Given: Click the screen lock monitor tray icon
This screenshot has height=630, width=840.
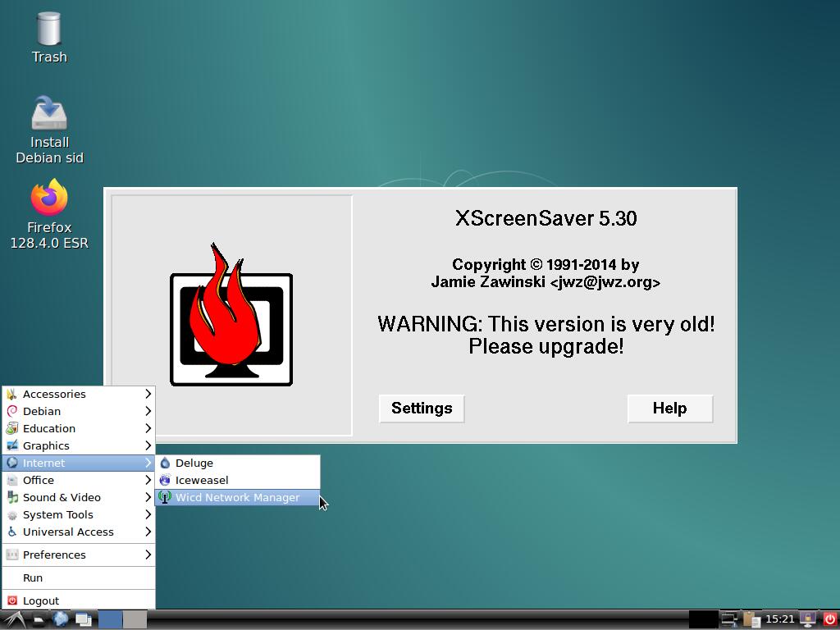Looking at the screenshot, I should tap(808, 620).
